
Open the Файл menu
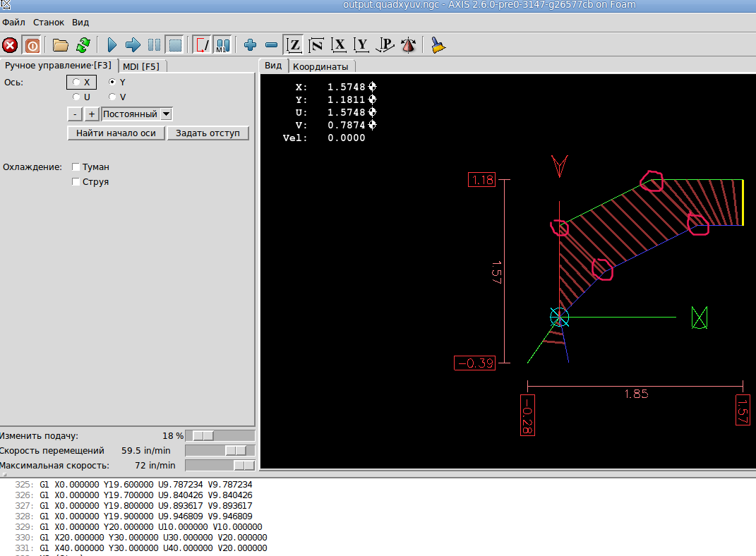(13, 23)
